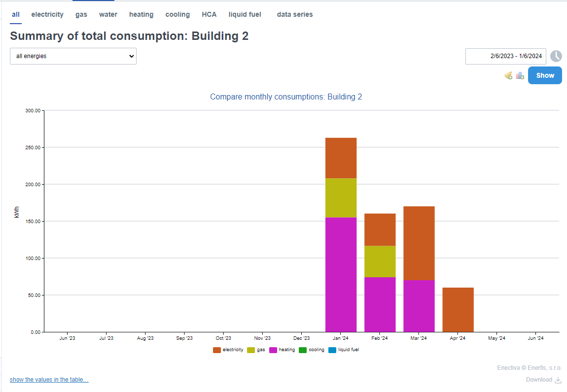Click the Apr '24 electricity bar

458,310
